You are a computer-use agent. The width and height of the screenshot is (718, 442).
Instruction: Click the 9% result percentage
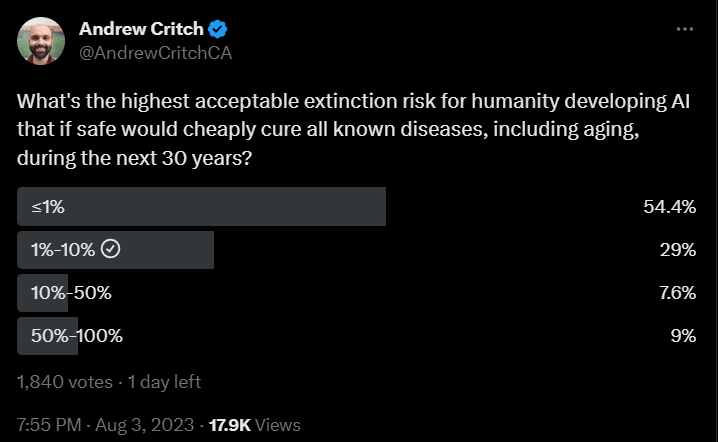pos(682,336)
